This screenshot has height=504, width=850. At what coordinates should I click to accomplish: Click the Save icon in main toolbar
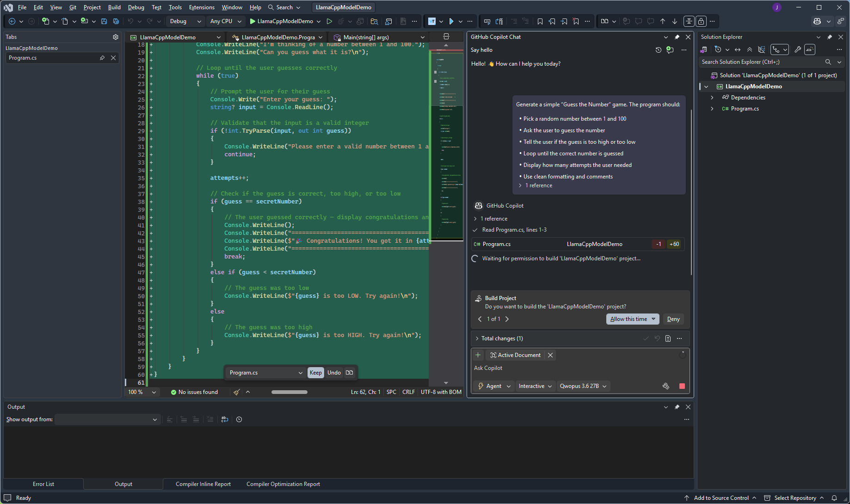click(x=104, y=21)
